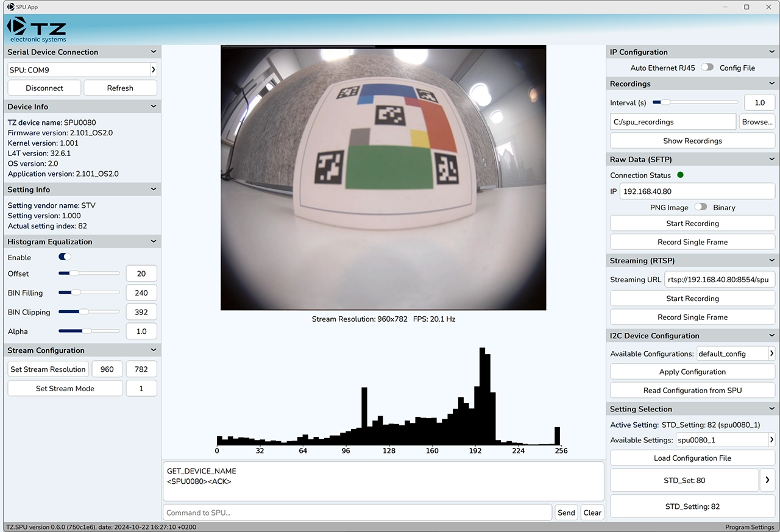Click the BIN Clipping slider
The image size is (780, 532).
point(89,312)
